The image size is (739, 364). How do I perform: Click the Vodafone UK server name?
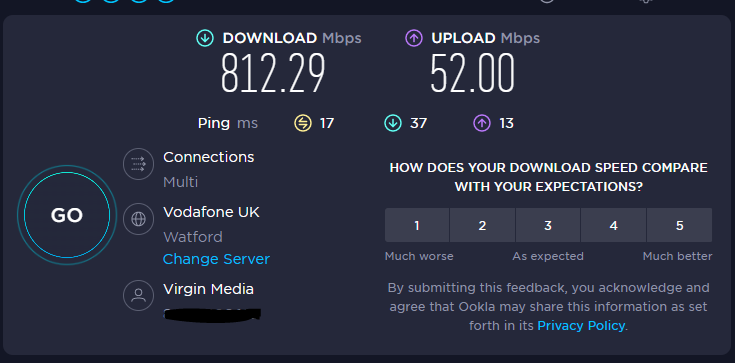(x=211, y=212)
